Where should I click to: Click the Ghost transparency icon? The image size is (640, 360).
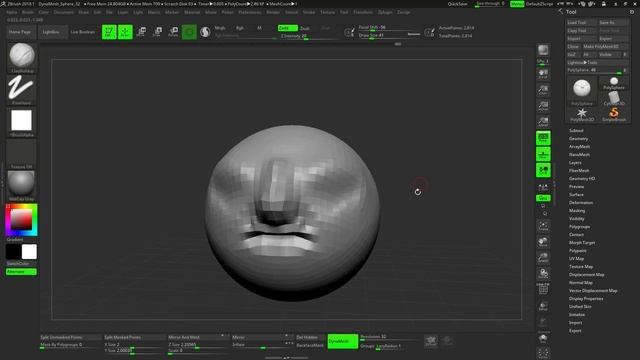[x=543, y=322]
